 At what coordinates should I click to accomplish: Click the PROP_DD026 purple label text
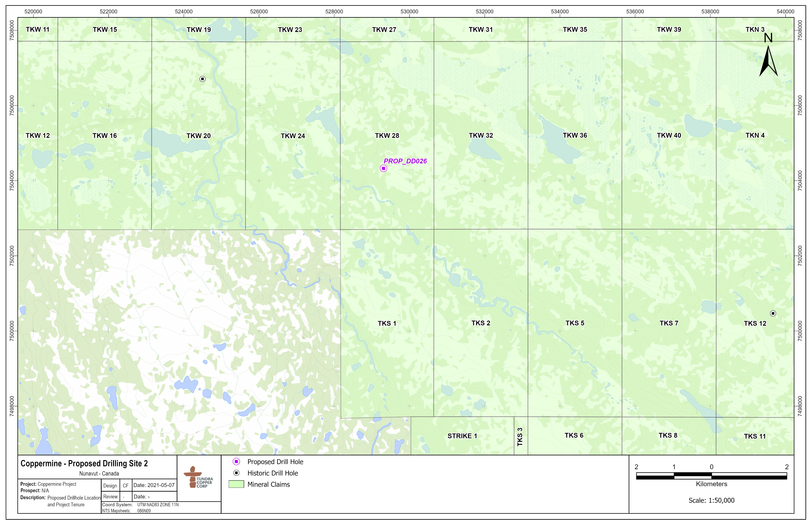(x=405, y=161)
